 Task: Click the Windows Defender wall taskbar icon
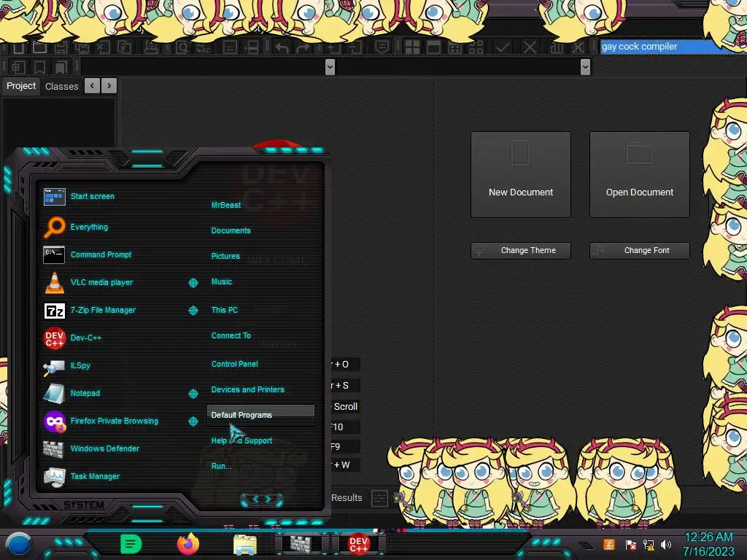click(x=301, y=544)
